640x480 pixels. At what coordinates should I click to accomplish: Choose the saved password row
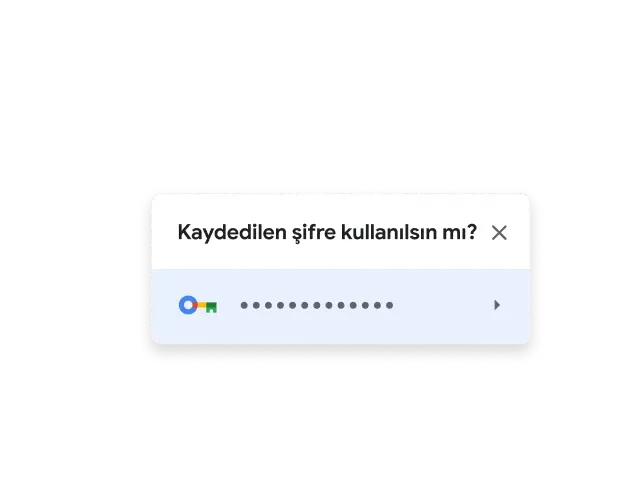click(341, 306)
